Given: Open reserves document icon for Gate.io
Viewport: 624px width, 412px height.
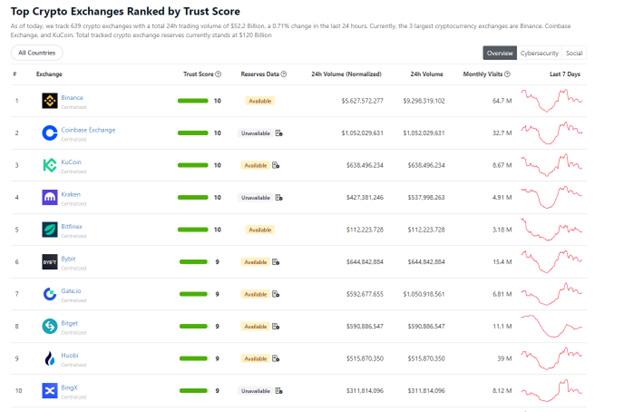Looking at the screenshot, I should point(276,294).
